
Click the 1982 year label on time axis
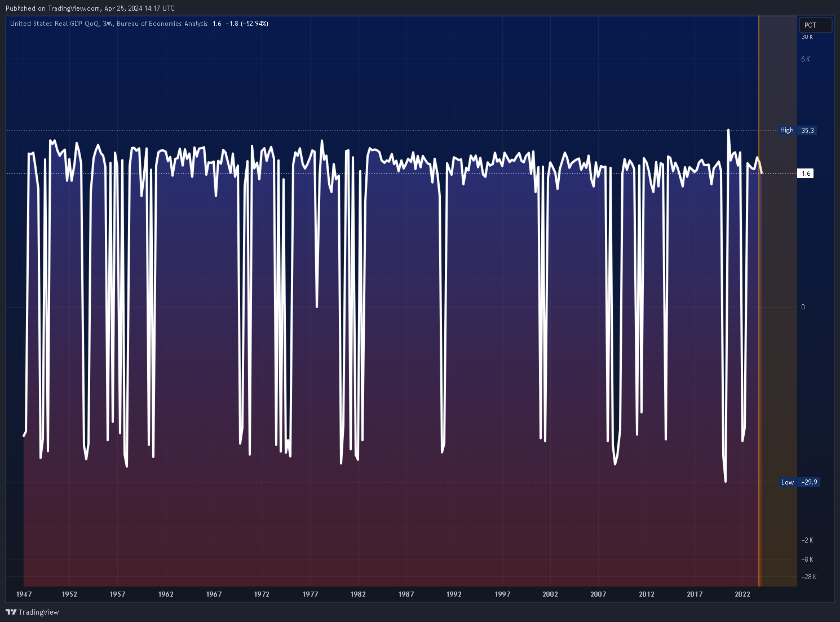(358, 594)
